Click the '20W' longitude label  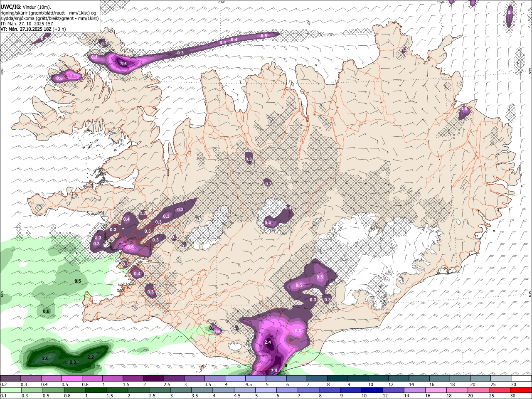pyautogui.click(x=221, y=2)
